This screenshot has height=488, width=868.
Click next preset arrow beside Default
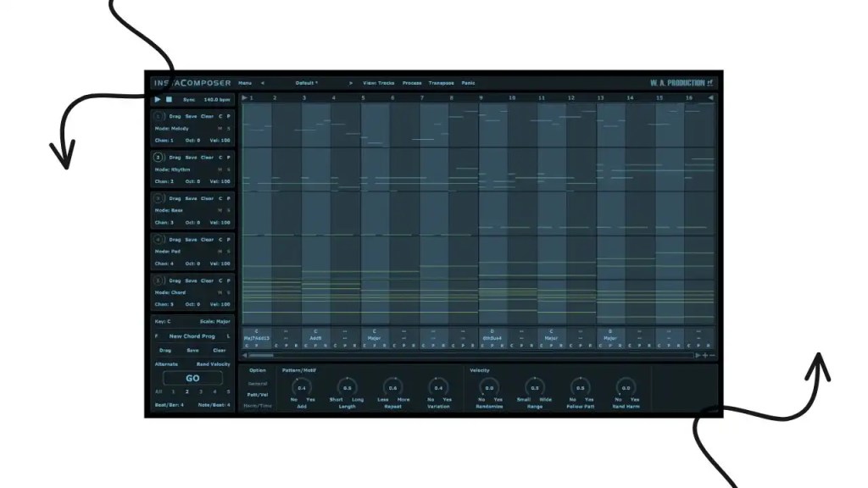point(350,83)
